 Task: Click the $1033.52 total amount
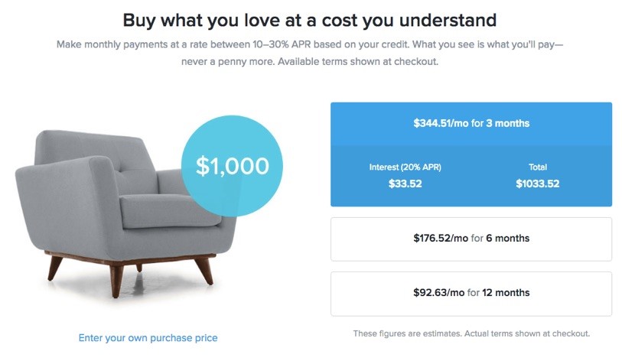pos(538,184)
